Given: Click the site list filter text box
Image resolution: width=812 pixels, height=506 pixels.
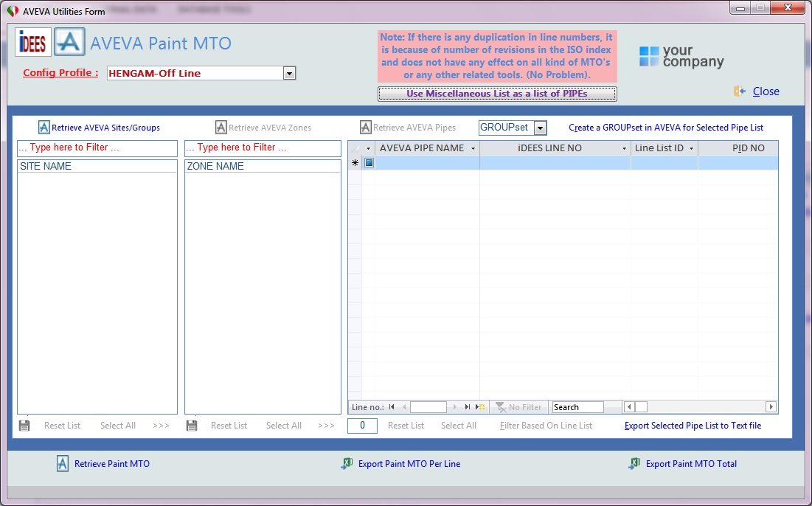Looking at the screenshot, I should [97, 148].
